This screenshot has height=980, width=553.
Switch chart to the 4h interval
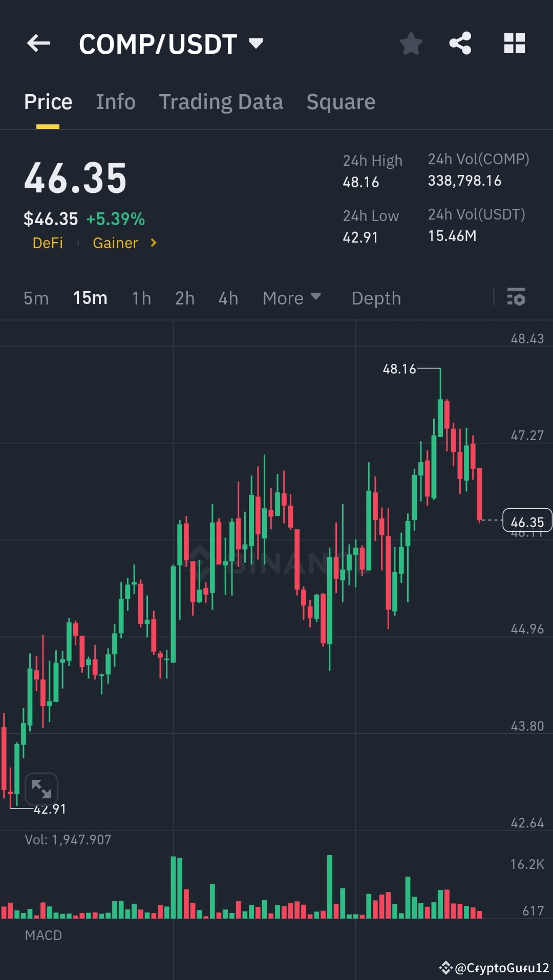tap(228, 298)
